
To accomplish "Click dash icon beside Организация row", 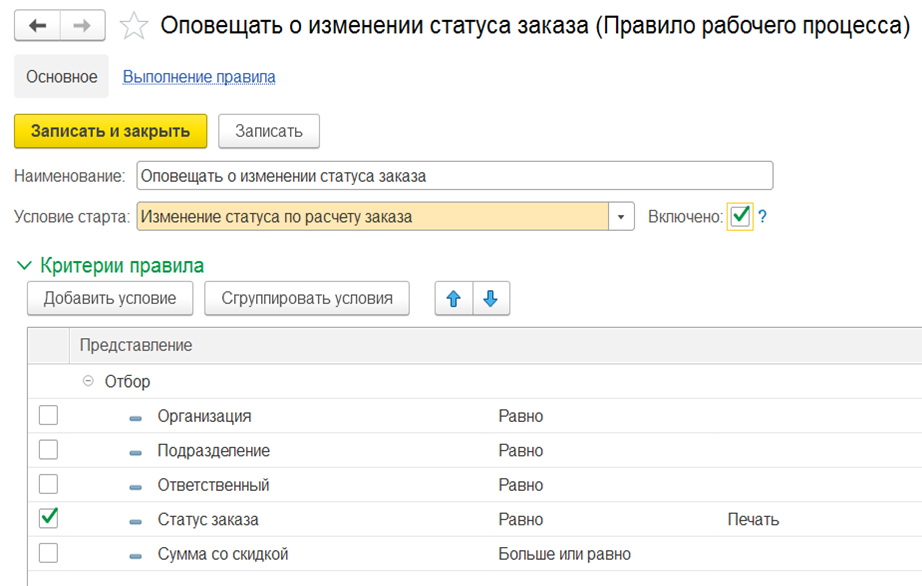I will (136, 417).
